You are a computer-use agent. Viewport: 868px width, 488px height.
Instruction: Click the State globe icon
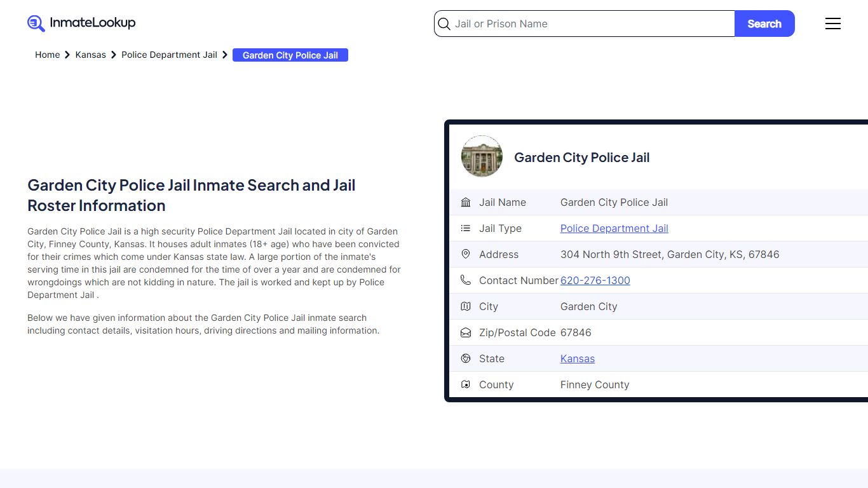click(x=466, y=358)
